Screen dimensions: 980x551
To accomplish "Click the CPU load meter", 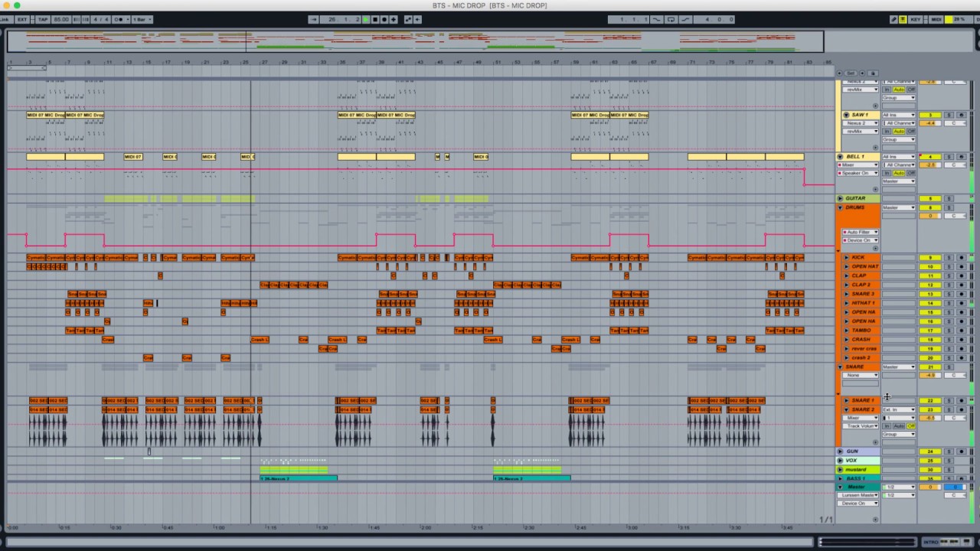I will pyautogui.click(x=959, y=19).
